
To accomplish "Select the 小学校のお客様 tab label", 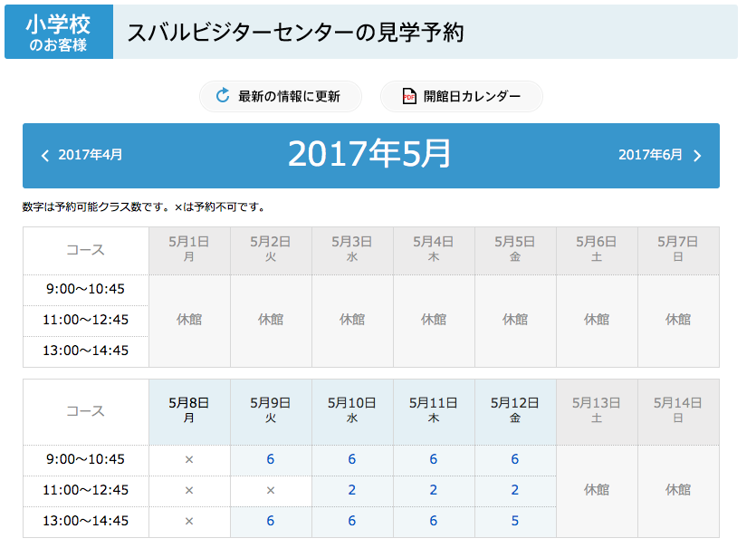I will coord(59,32).
